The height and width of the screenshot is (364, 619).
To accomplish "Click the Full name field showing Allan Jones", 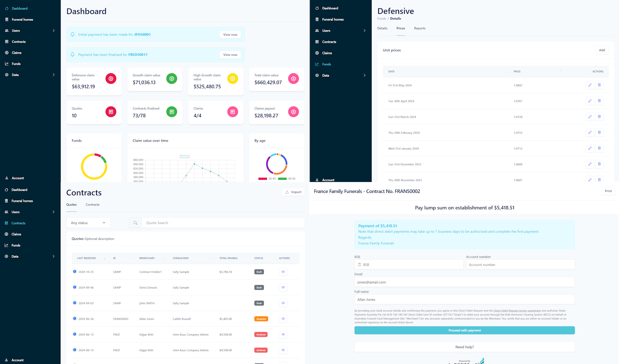I will click(x=465, y=300).
